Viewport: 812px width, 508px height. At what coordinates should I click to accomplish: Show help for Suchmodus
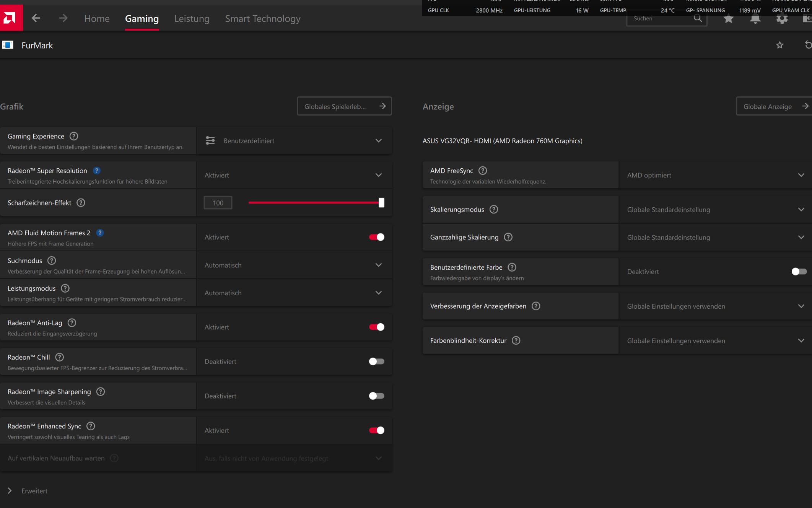point(52,261)
